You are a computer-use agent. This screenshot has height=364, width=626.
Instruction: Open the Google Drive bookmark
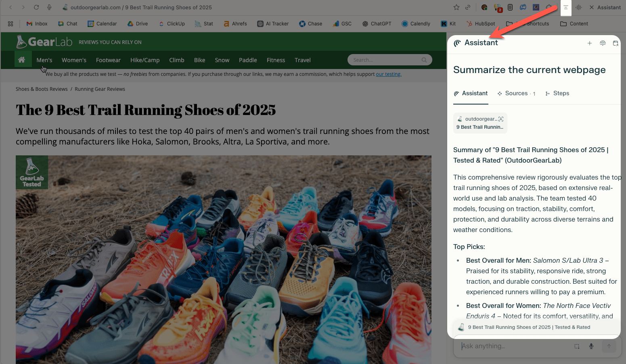click(x=137, y=24)
